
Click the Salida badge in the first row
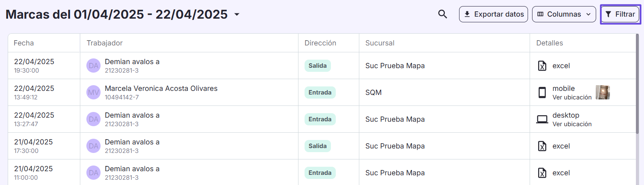click(318, 66)
